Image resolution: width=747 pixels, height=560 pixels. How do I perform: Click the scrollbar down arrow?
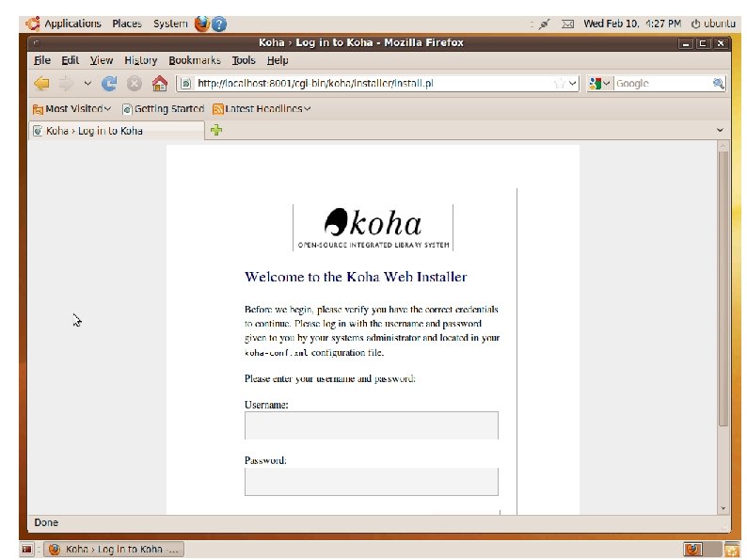pyautogui.click(x=723, y=508)
